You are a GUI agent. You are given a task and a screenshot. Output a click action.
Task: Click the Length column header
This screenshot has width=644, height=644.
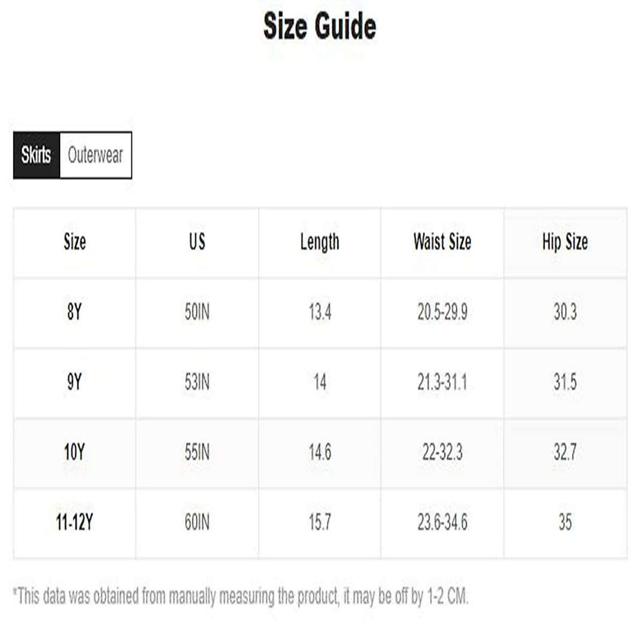click(x=320, y=242)
